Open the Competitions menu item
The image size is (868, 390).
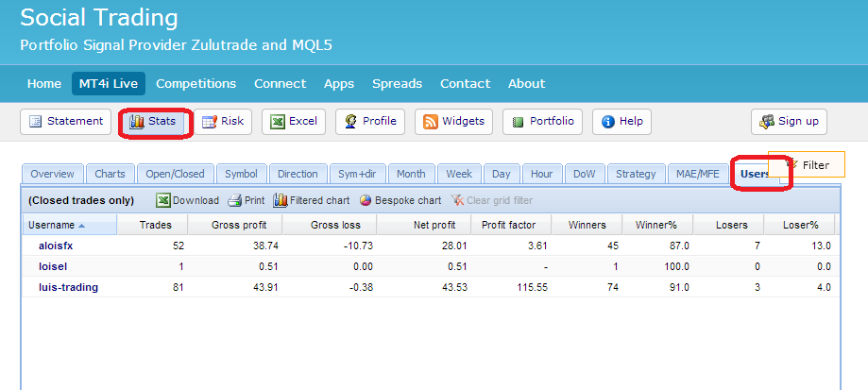coord(196,83)
